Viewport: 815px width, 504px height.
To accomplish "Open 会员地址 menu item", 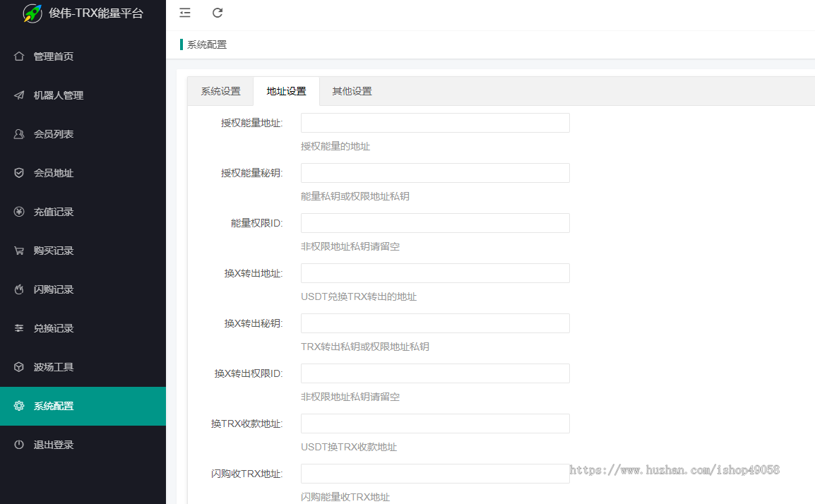I will (83, 173).
